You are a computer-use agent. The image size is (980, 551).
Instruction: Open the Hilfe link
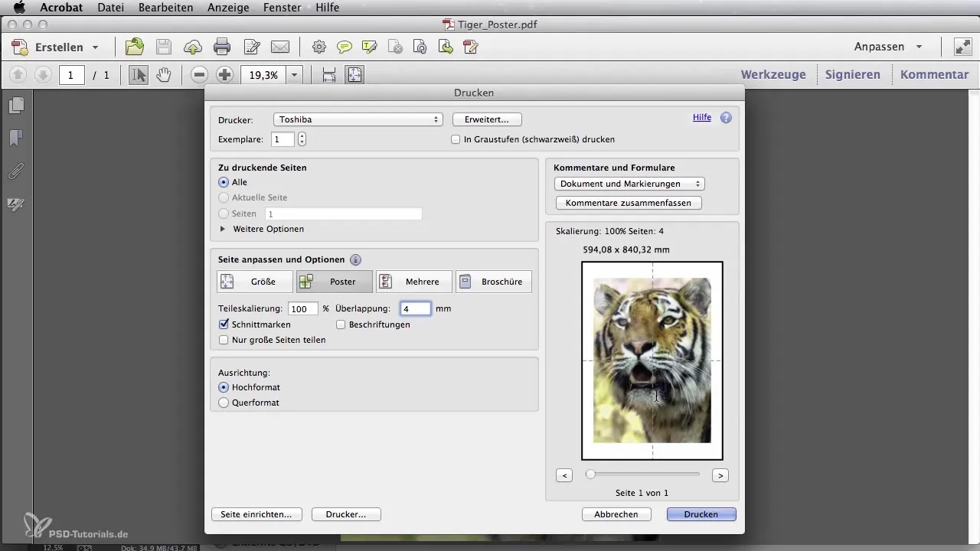click(x=702, y=117)
